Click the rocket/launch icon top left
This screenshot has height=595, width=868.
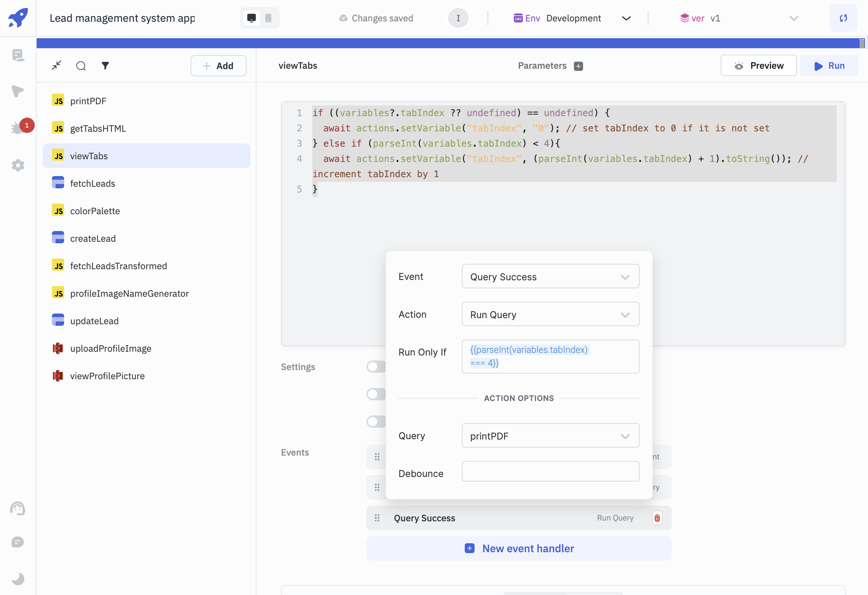pos(18,18)
